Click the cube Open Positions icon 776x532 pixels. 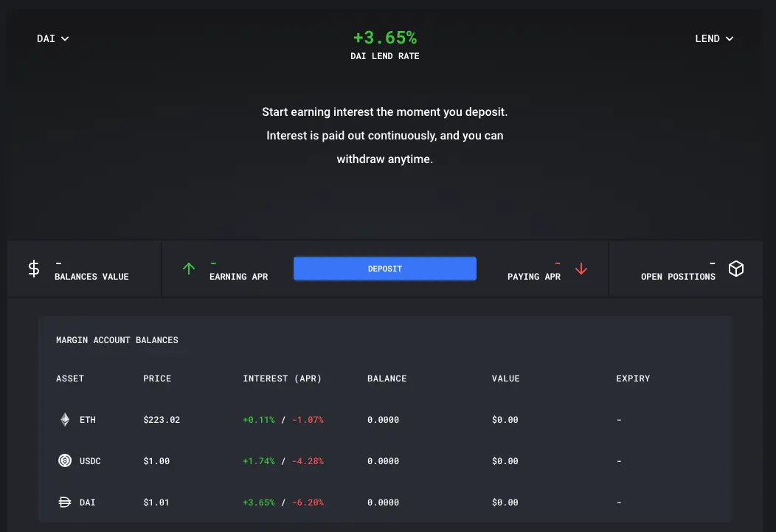tap(736, 269)
